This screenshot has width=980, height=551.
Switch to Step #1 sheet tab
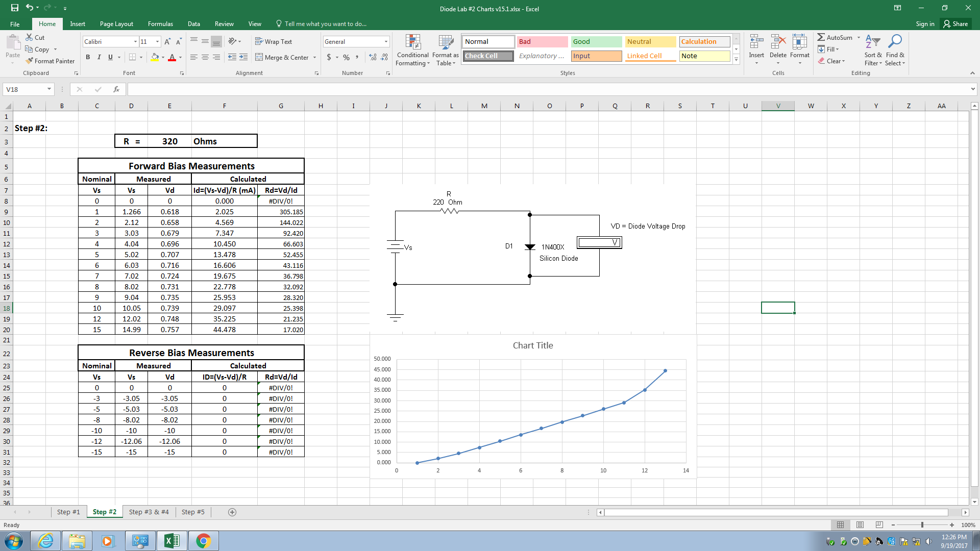click(x=68, y=512)
